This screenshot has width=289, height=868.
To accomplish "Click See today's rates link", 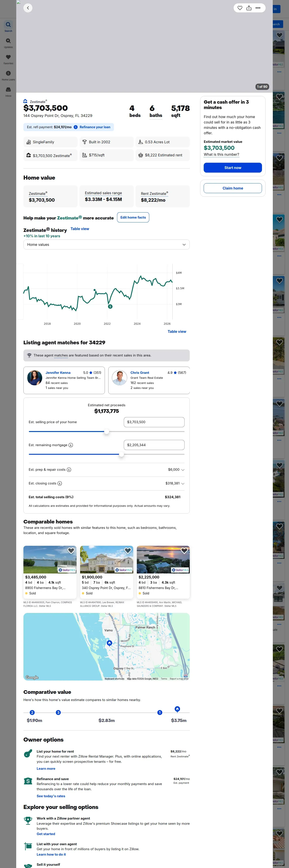I will [x=51, y=796].
